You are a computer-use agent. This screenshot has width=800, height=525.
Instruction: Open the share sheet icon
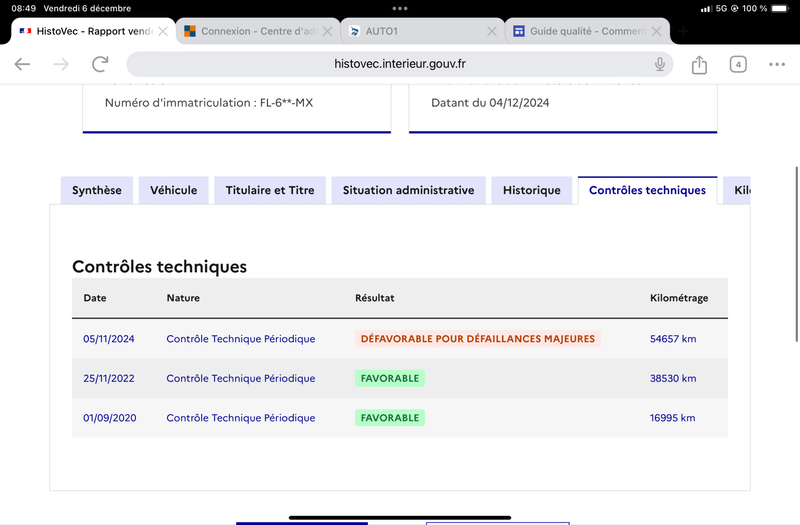coord(699,64)
